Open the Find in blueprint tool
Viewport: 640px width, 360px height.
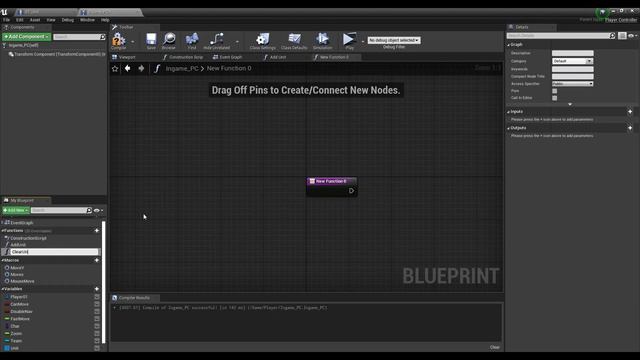(192, 40)
